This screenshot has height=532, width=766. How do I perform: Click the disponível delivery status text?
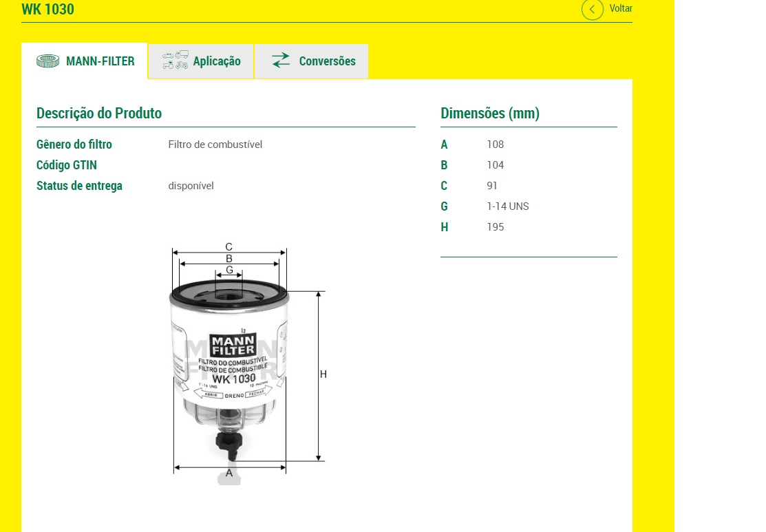191,186
